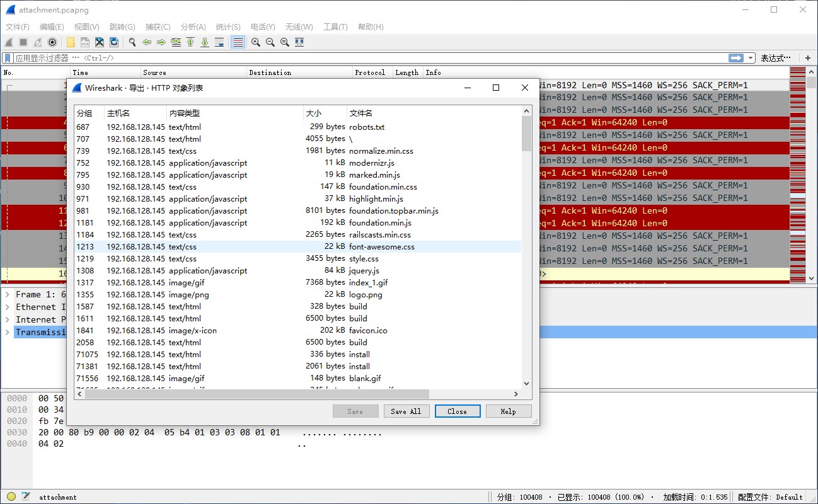Open the 文件(F) menu
This screenshot has height=504, width=818.
coord(18,27)
